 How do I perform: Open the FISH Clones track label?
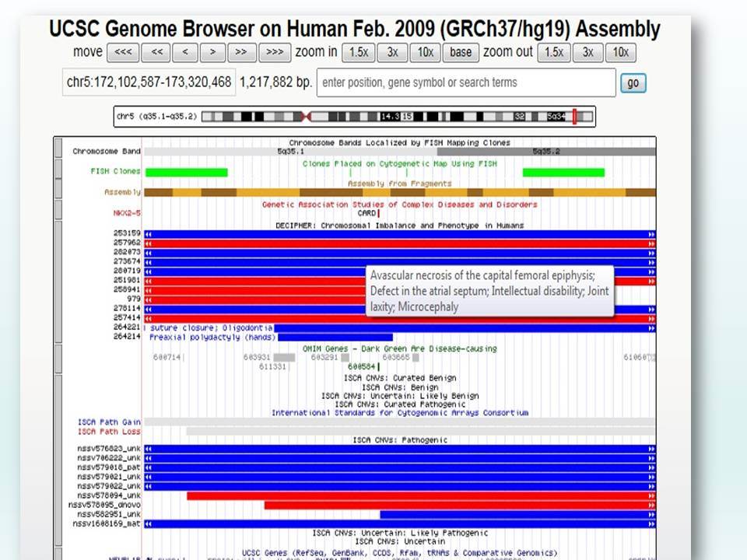pos(115,171)
